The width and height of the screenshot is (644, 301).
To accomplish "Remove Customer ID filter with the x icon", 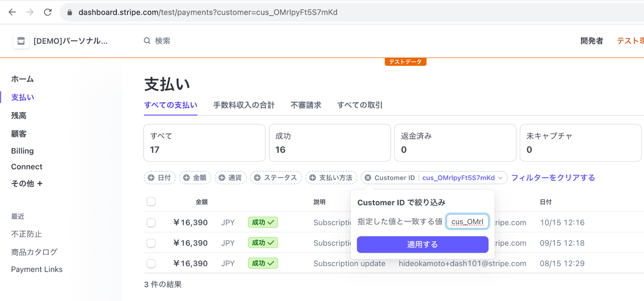I will [x=368, y=178].
